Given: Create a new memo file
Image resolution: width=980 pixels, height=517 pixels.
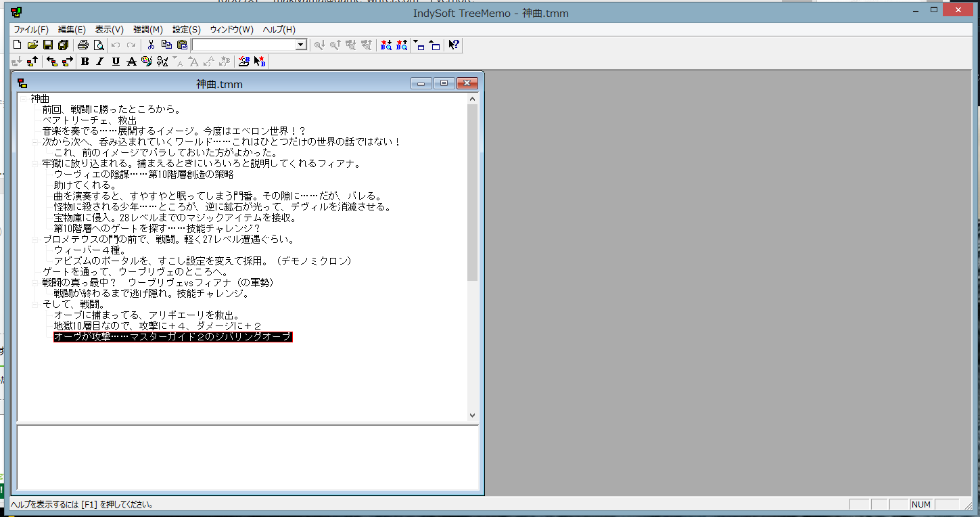Looking at the screenshot, I should pyautogui.click(x=18, y=45).
